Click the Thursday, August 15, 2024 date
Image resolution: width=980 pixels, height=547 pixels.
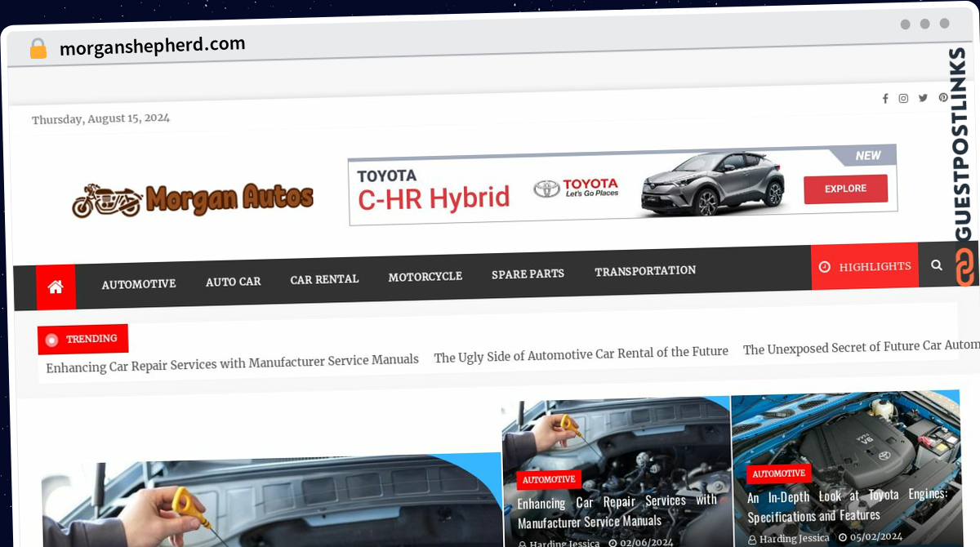pyautogui.click(x=100, y=119)
